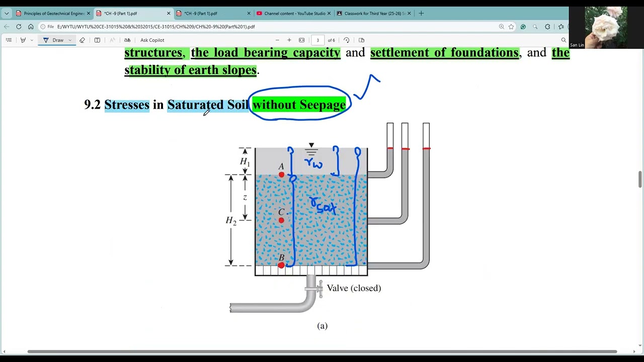Open the Favorites list icon

560,27
